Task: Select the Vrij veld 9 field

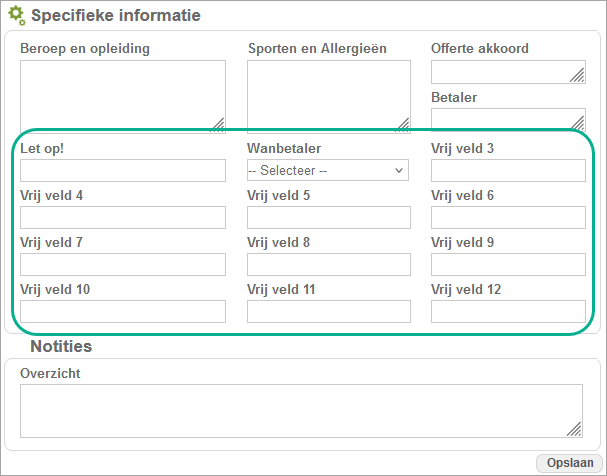Action: click(x=508, y=264)
